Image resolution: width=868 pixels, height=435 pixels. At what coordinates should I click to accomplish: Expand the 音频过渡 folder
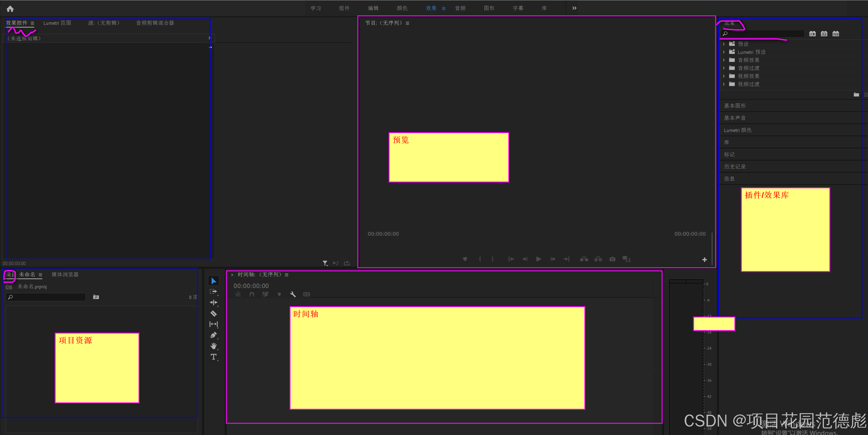pyautogui.click(x=724, y=68)
